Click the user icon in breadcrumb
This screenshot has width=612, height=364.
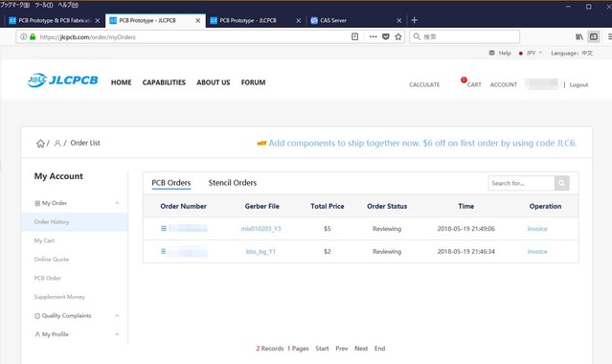coord(57,144)
